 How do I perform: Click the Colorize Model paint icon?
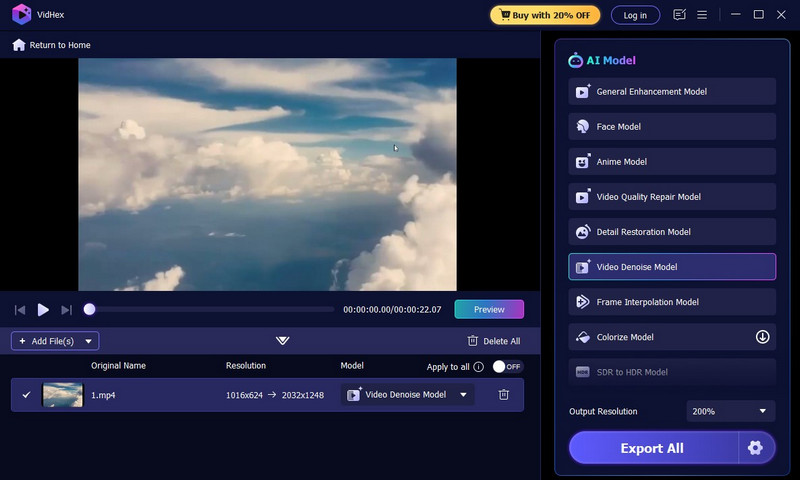583,337
